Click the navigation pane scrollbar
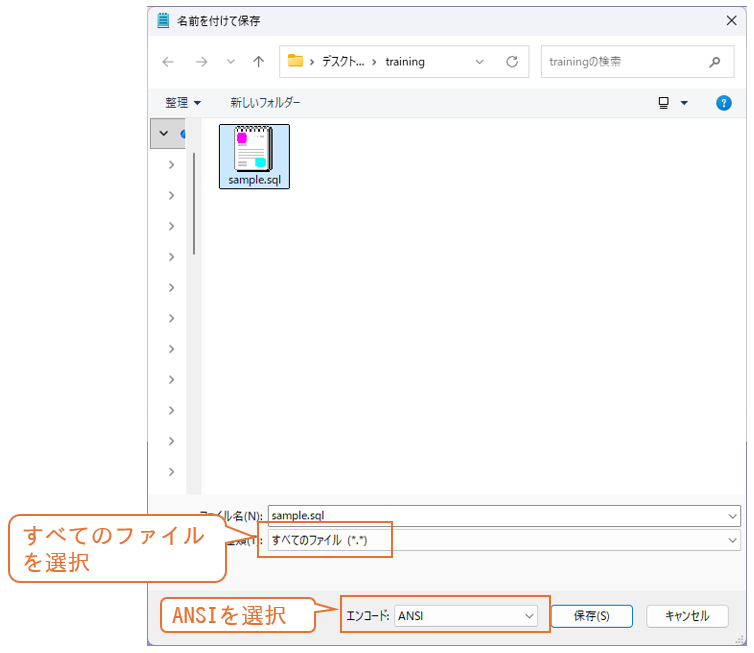The width and height of the screenshot is (754, 653). click(194, 204)
